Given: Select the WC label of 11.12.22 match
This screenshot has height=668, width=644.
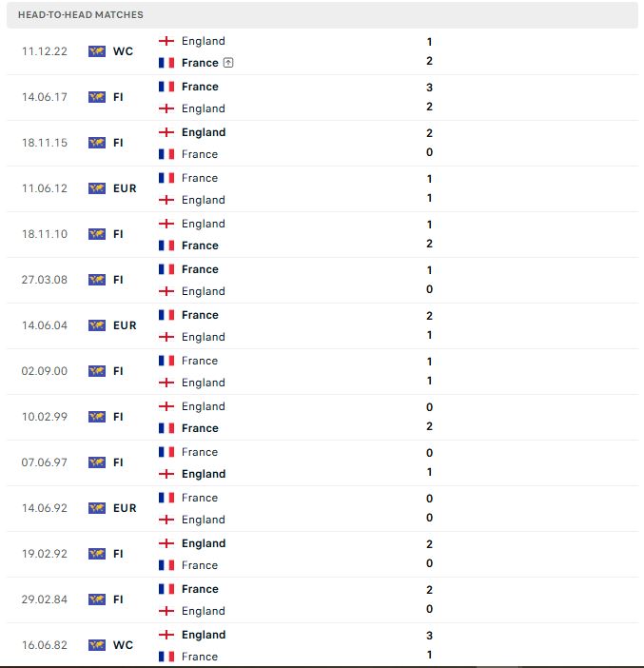Looking at the screenshot, I should 123,51.
